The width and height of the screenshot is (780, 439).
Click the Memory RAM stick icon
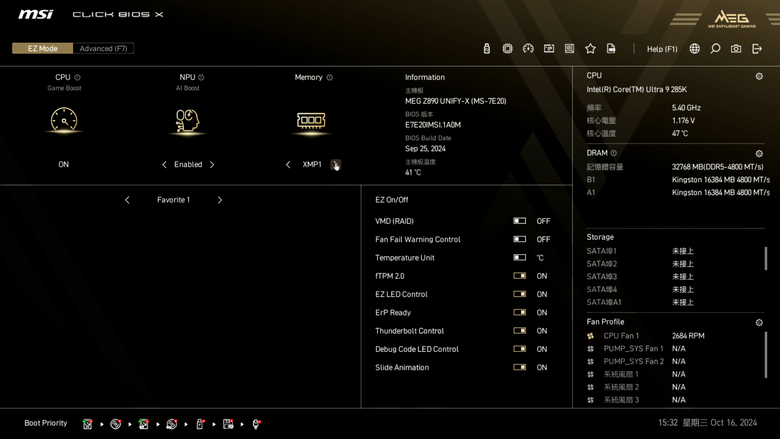click(311, 120)
